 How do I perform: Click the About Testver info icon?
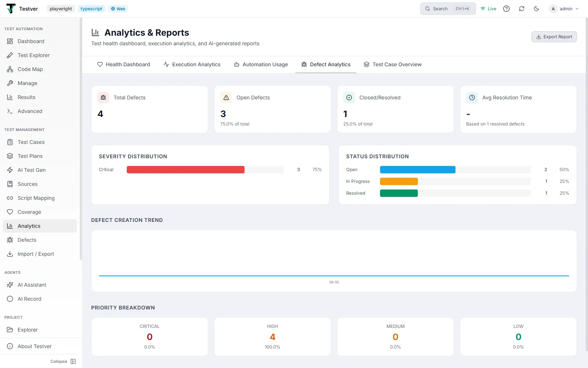pyautogui.click(x=10, y=346)
